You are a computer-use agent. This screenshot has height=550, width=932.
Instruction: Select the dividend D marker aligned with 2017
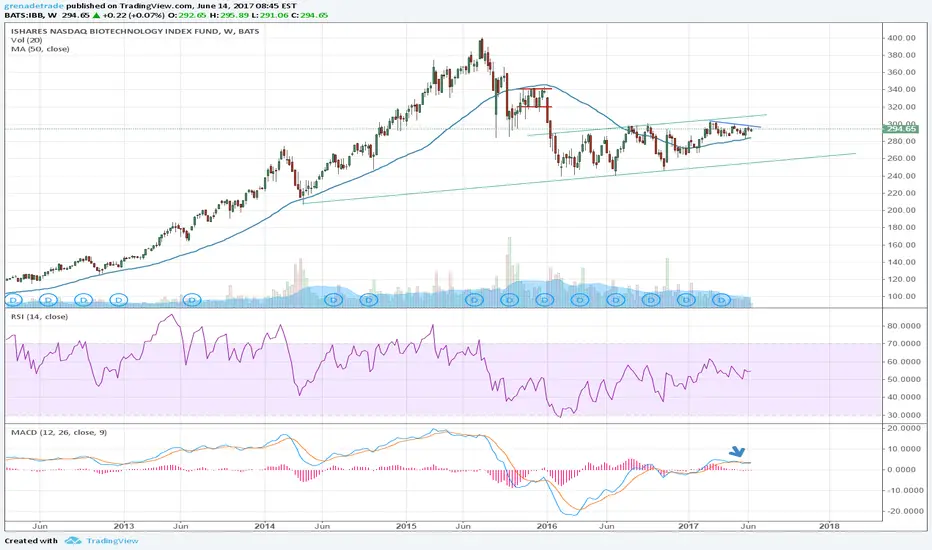click(687, 300)
